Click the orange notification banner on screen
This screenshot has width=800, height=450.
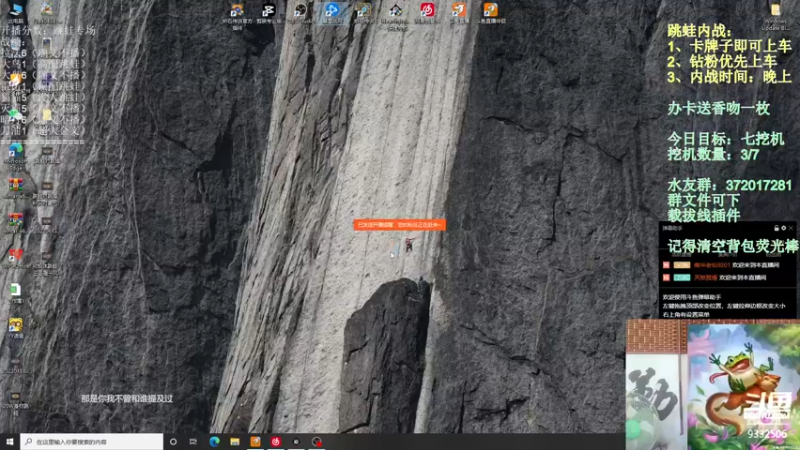point(399,224)
